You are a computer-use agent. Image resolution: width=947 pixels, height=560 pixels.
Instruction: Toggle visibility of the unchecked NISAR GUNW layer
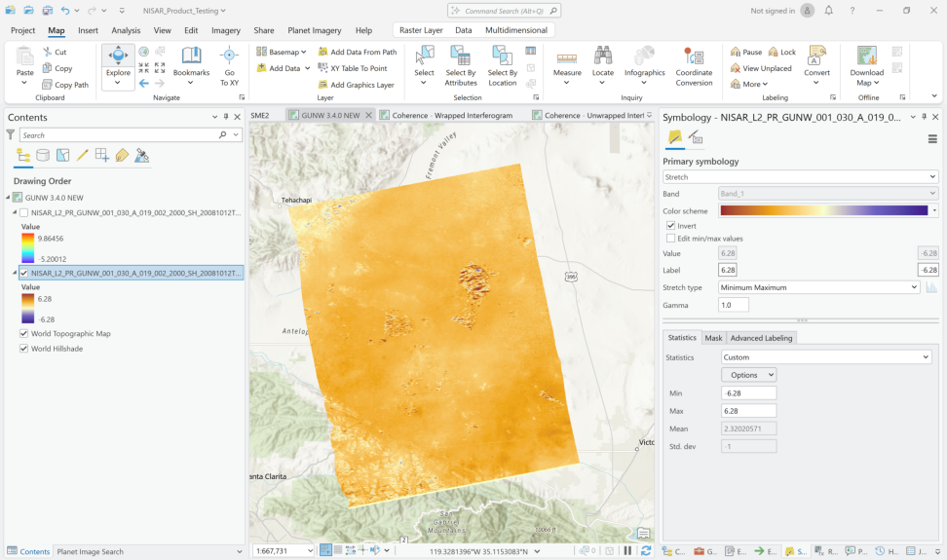[24, 212]
